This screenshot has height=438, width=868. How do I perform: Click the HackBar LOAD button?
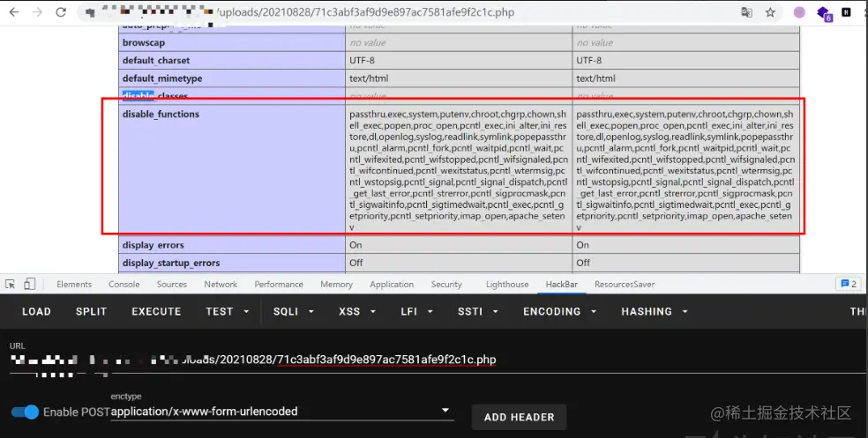click(36, 311)
